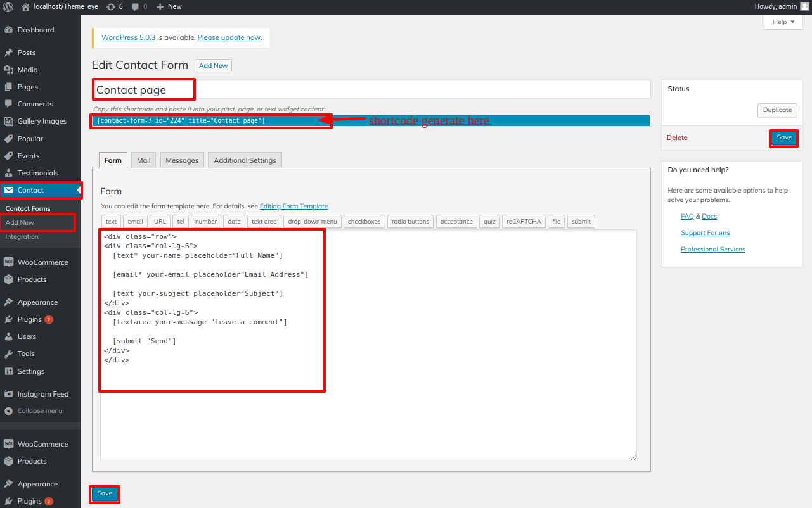Insert a text area tag
812x508 pixels.
264,221
